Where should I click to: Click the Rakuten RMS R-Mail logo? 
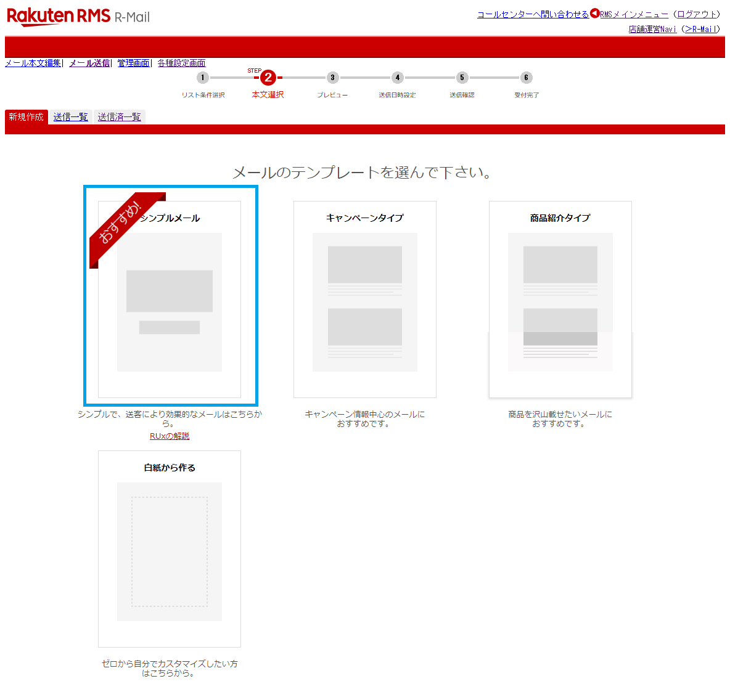pos(78,16)
